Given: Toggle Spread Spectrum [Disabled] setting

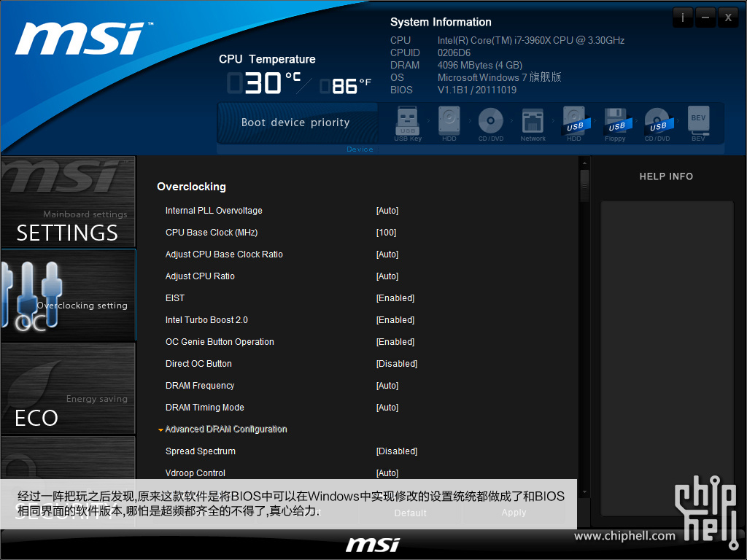Looking at the screenshot, I should click(x=396, y=451).
